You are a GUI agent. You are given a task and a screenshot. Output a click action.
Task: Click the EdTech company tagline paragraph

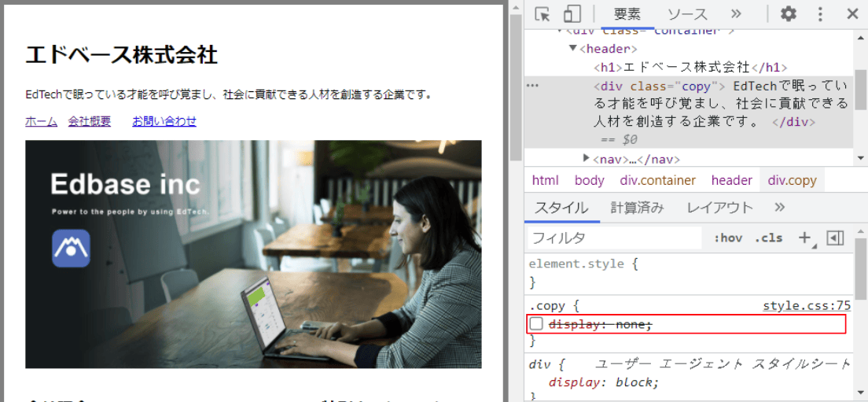point(229,94)
